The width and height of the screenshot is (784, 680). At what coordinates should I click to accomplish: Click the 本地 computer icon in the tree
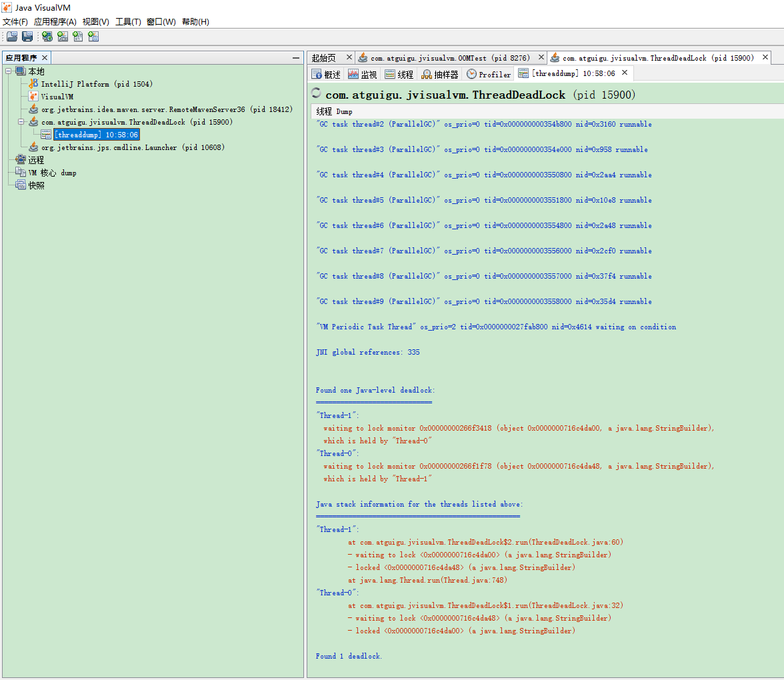click(x=21, y=71)
